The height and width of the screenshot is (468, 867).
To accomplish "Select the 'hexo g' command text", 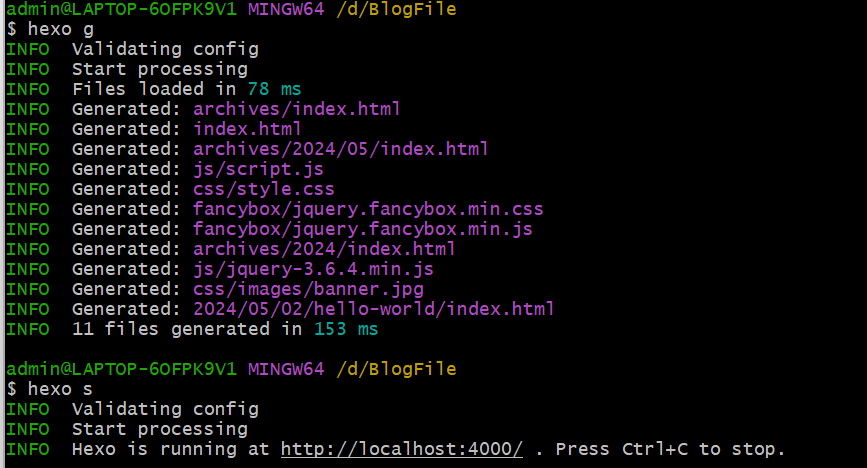I will (61, 29).
